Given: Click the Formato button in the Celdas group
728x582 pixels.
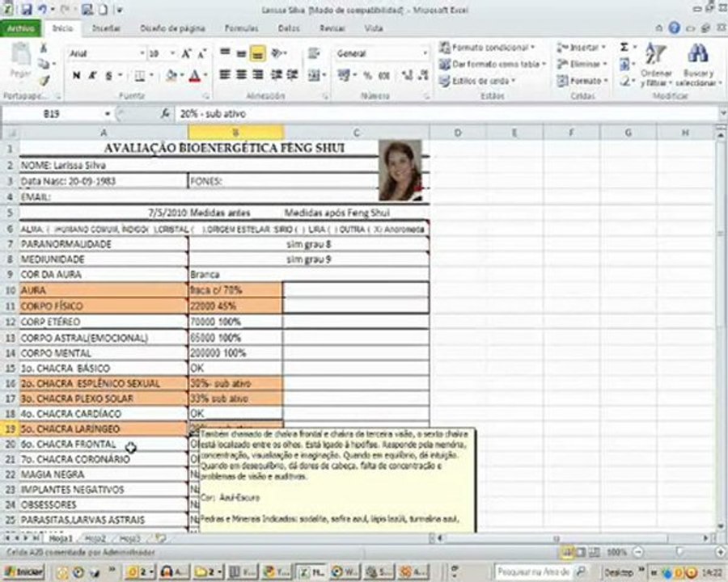Looking at the screenshot, I should pos(582,81).
